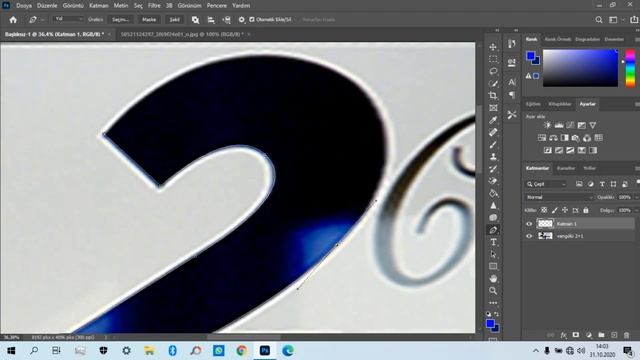This screenshot has width=640, height=360.
Task: Swap foreground and background colors
Action: (x=497, y=314)
